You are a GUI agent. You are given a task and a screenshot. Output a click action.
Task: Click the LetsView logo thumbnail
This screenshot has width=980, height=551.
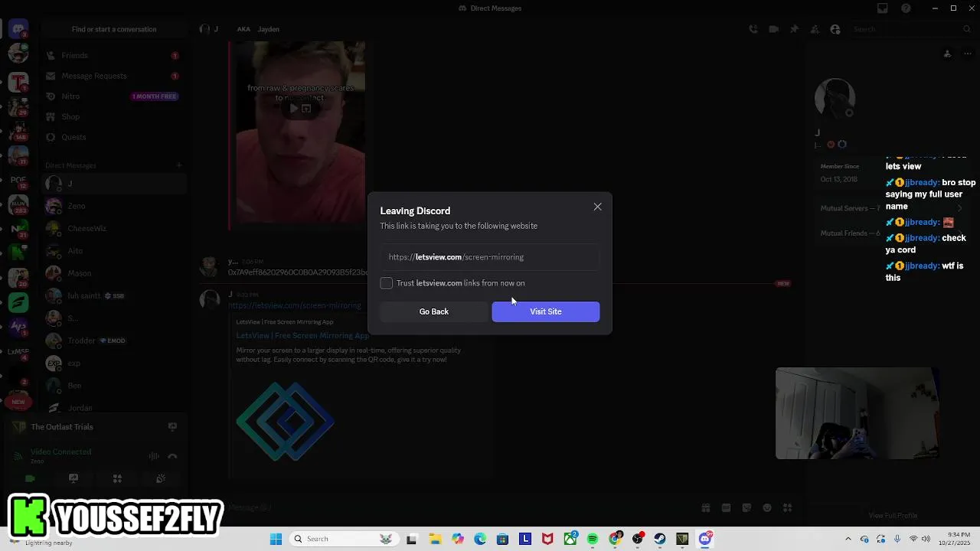[x=285, y=422]
